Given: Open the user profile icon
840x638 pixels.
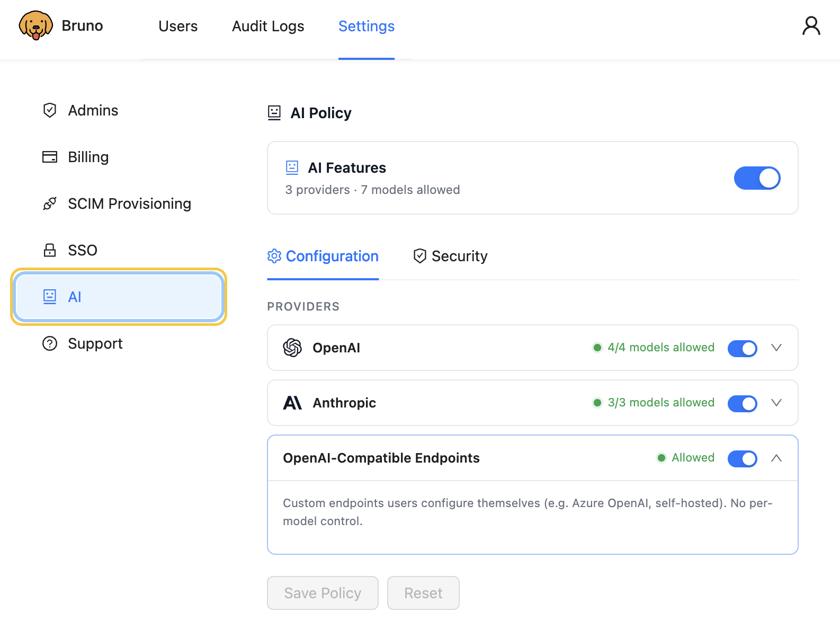Looking at the screenshot, I should tap(811, 25).
